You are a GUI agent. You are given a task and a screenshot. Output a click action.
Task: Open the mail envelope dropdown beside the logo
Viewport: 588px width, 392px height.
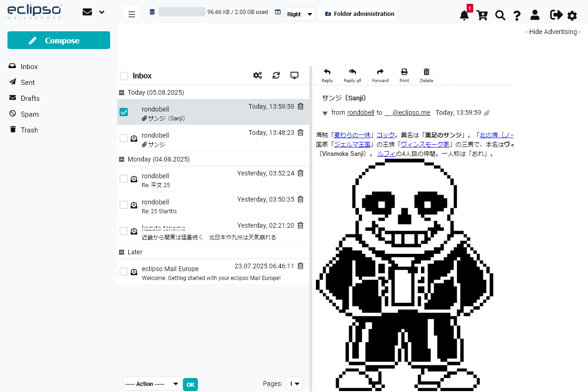[x=93, y=12]
